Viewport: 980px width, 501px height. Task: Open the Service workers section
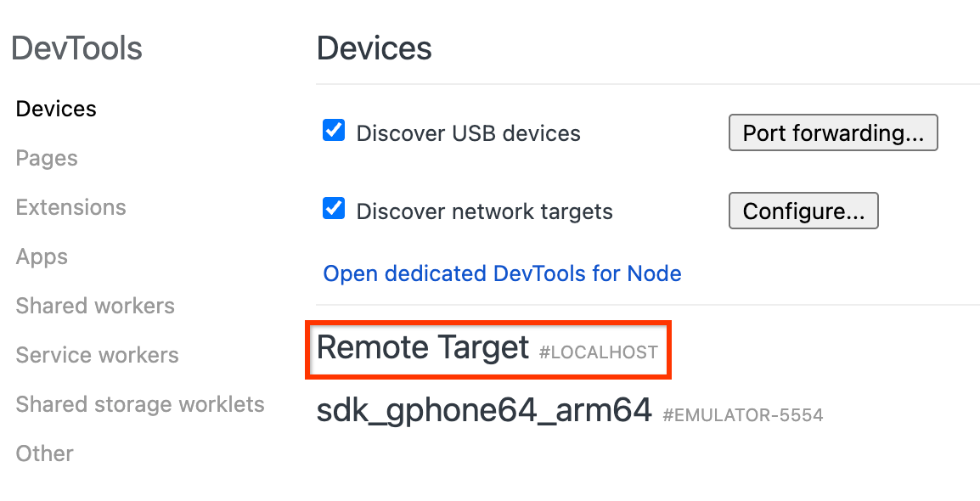[x=96, y=354]
